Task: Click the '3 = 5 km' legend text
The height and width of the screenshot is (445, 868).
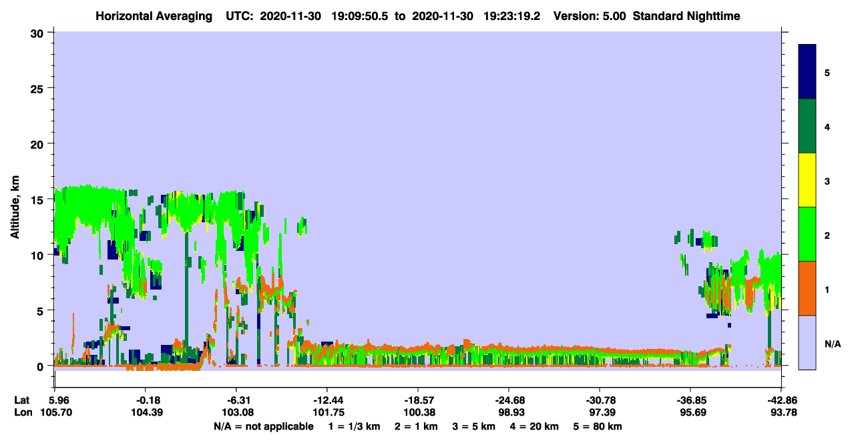Action: pyautogui.click(x=475, y=426)
